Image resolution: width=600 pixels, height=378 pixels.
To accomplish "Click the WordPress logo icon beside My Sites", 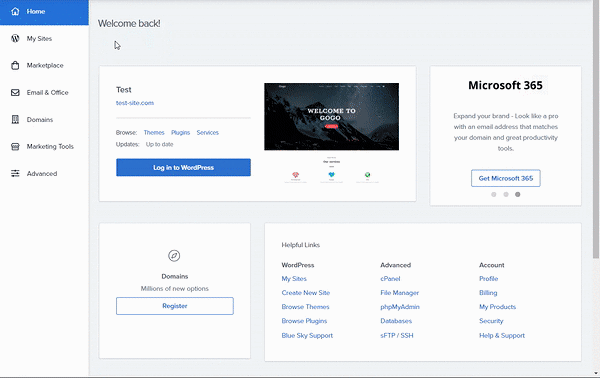I will click(15, 38).
